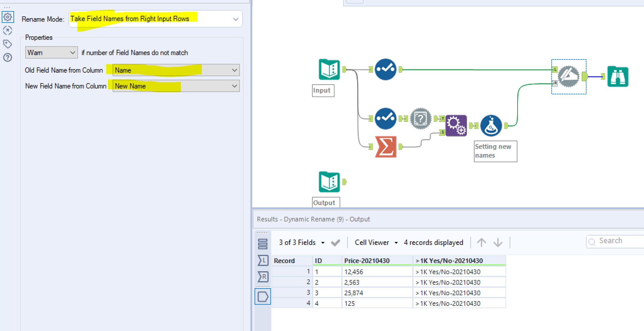Click the results Search field

tap(616, 241)
